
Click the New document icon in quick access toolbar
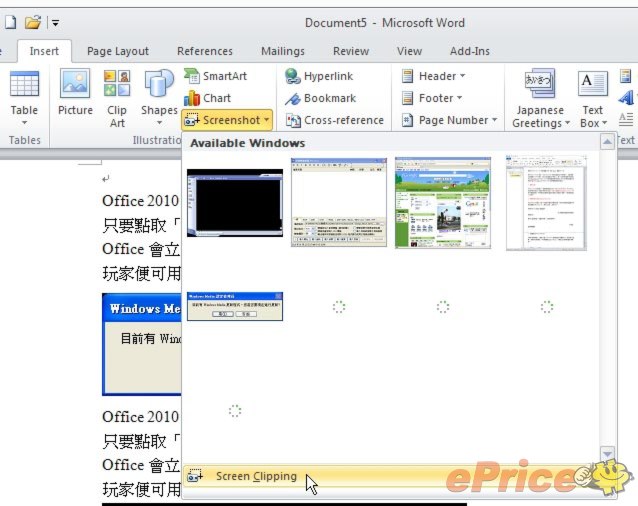[x=10, y=22]
